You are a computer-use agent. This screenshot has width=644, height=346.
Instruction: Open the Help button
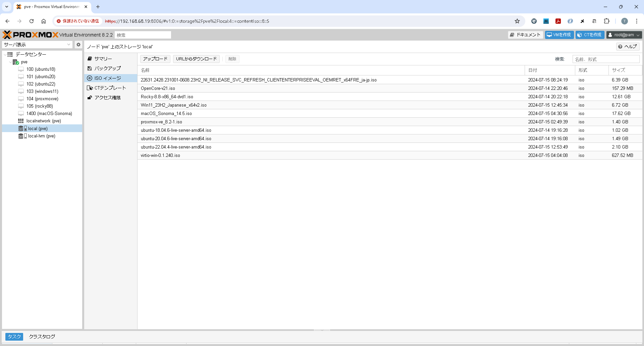[628, 47]
